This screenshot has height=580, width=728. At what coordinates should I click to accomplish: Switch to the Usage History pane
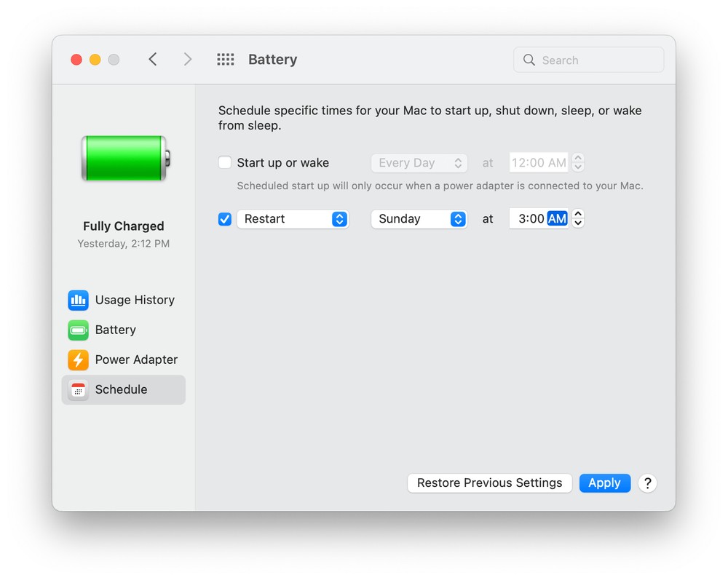134,300
